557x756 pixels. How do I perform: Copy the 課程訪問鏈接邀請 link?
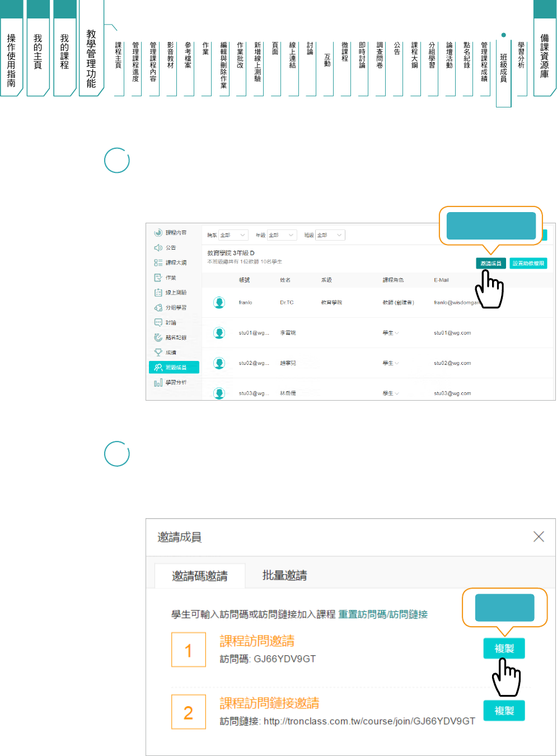504,711
